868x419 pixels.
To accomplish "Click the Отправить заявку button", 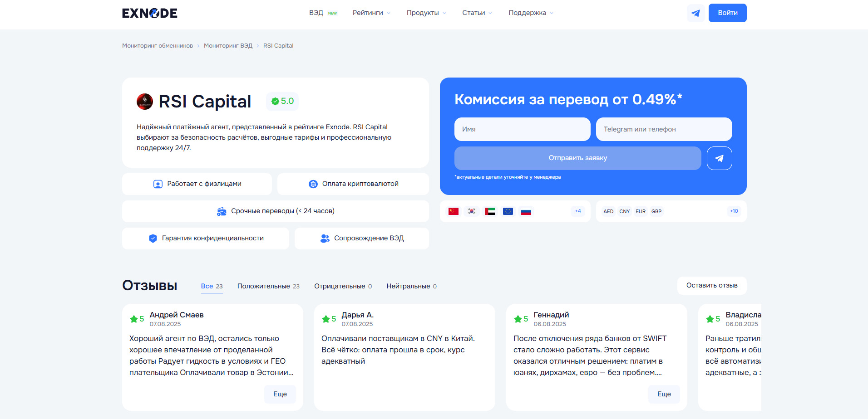I will click(x=578, y=158).
